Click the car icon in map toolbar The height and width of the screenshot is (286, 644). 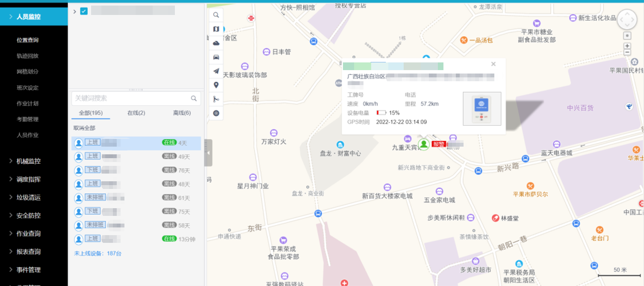pyautogui.click(x=216, y=57)
